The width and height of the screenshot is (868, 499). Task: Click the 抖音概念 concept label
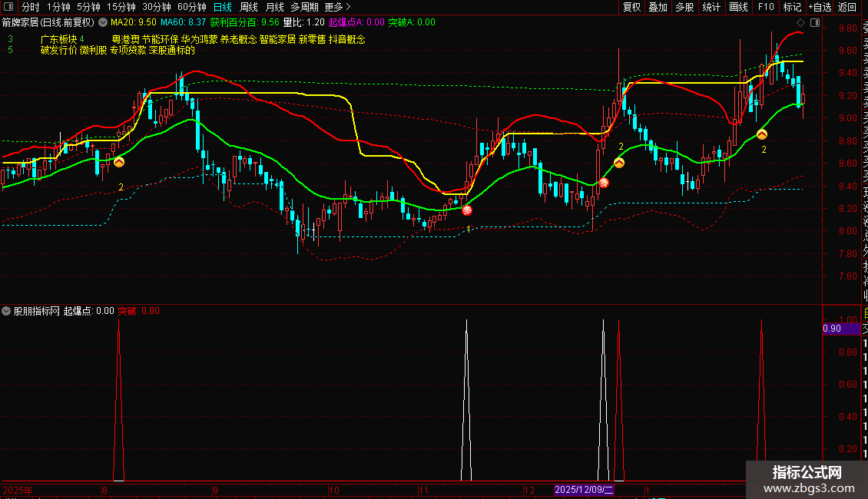click(347, 39)
